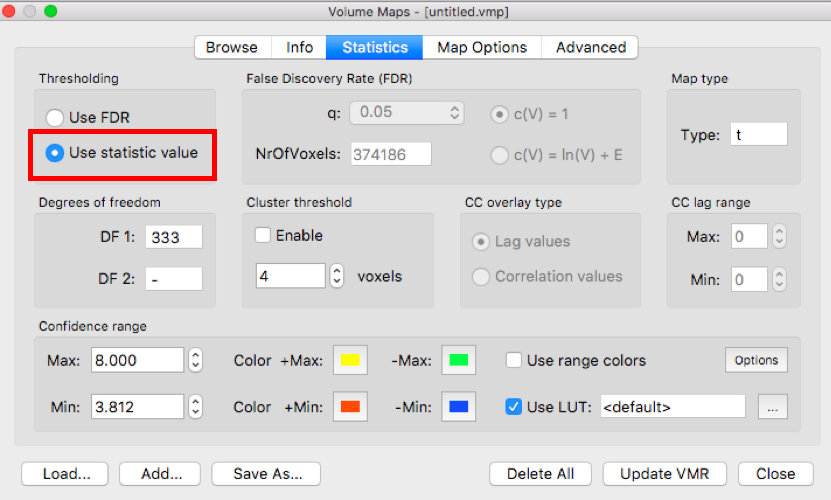Click the Save As... button
Image resolution: width=831 pixels, height=500 pixels.
[267, 473]
